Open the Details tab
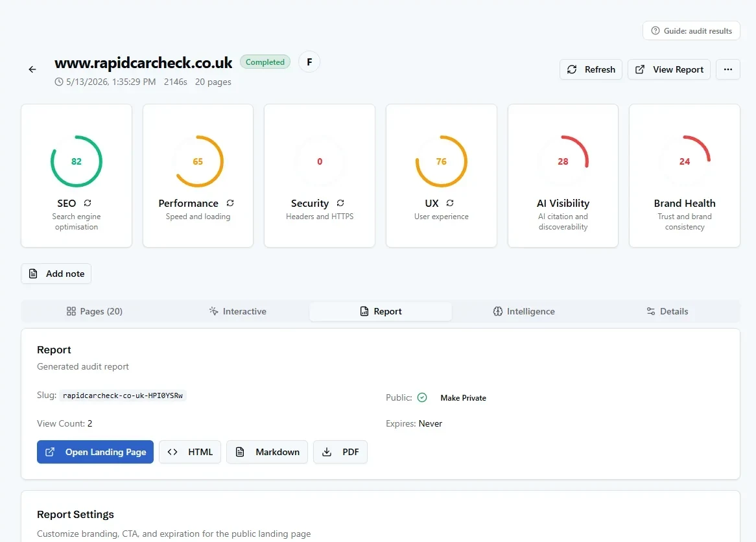The height and width of the screenshot is (542, 756). tap(667, 311)
